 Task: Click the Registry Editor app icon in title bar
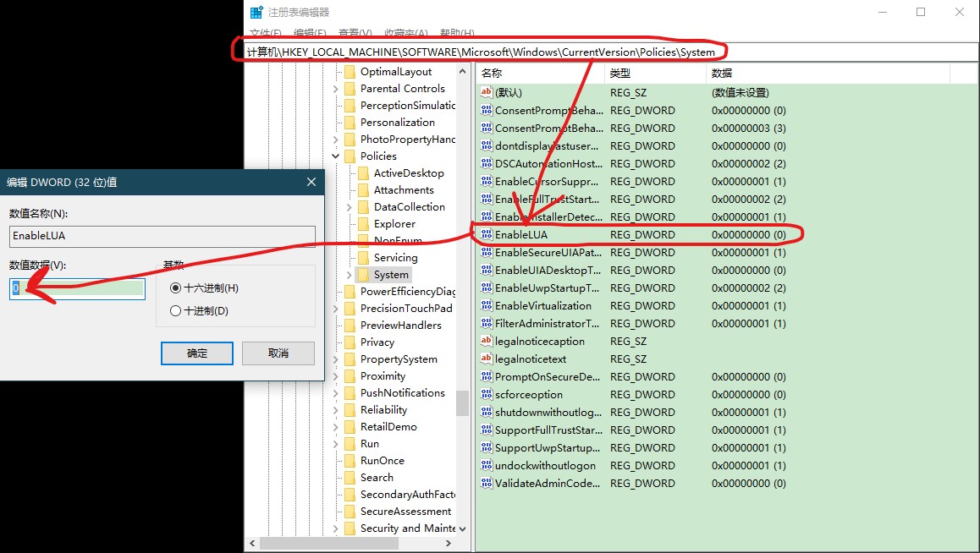pyautogui.click(x=256, y=12)
